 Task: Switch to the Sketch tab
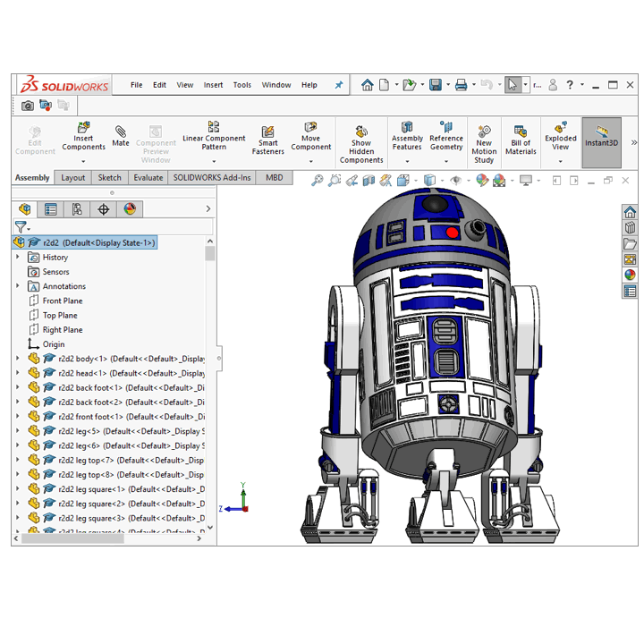[x=110, y=178]
